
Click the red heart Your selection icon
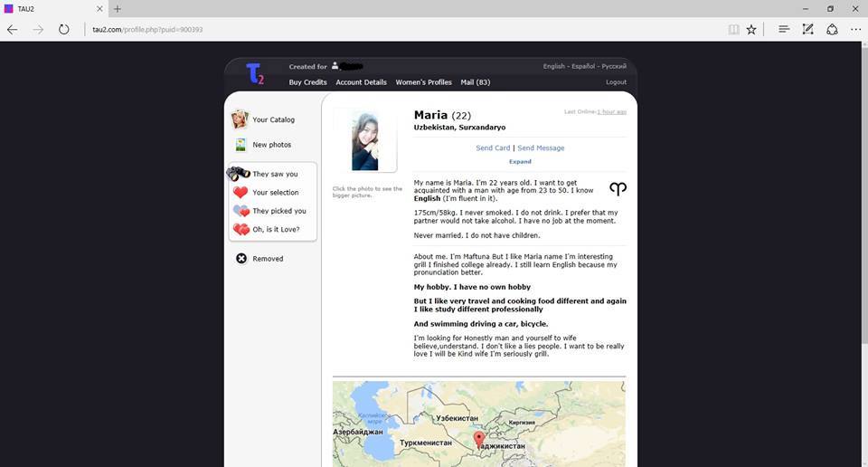[x=241, y=193]
